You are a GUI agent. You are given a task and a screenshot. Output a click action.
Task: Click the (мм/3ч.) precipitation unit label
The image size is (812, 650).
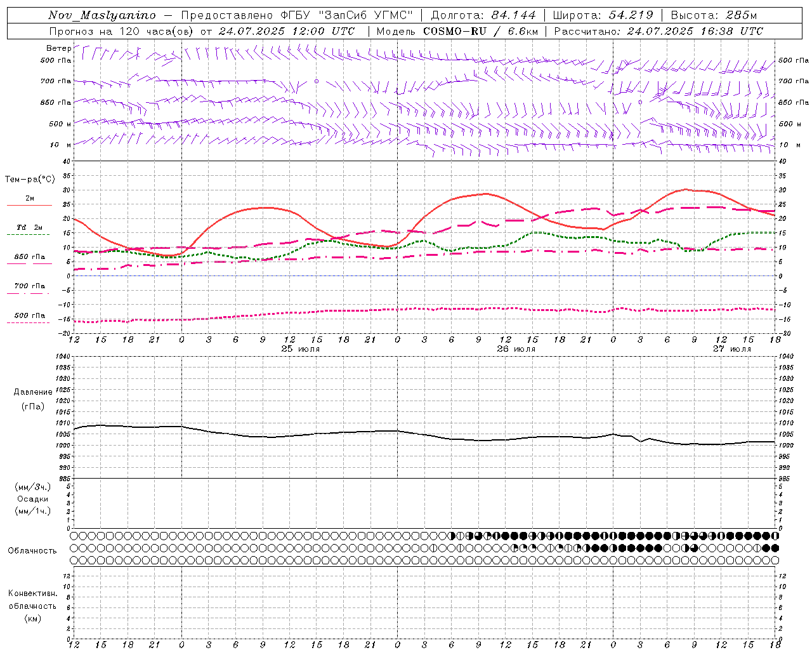[x=33, y=487]
